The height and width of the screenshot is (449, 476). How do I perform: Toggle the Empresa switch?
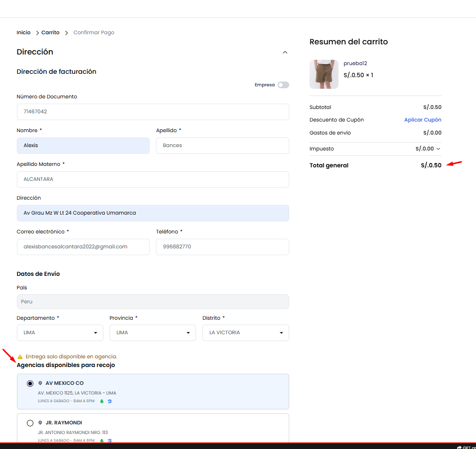283,85
